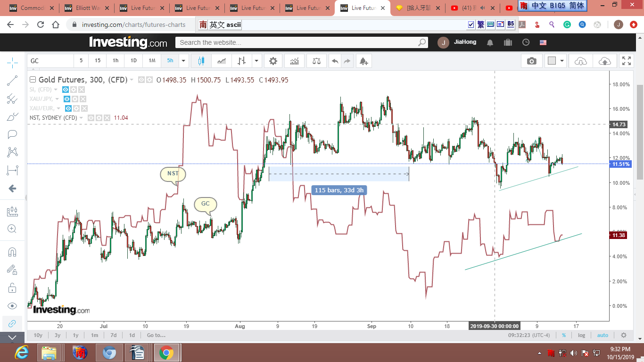Collapse the chart legend box
The height and width of the screenshot is (362, 644).
33,80
